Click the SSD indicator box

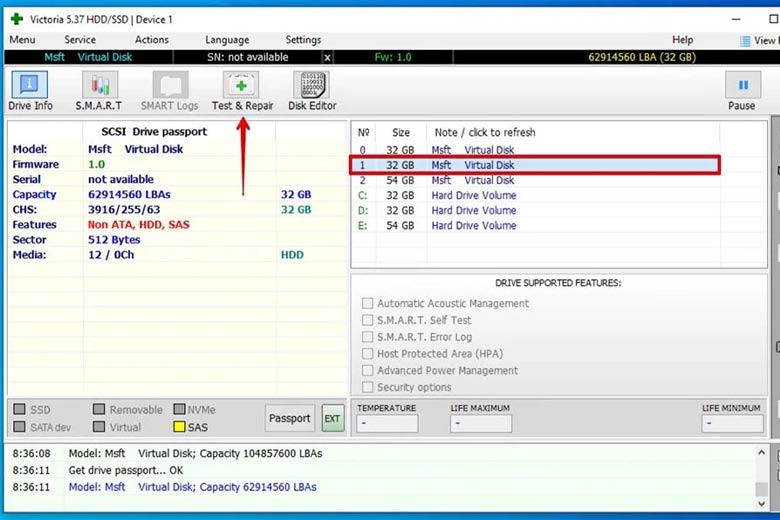click(19, 409)
